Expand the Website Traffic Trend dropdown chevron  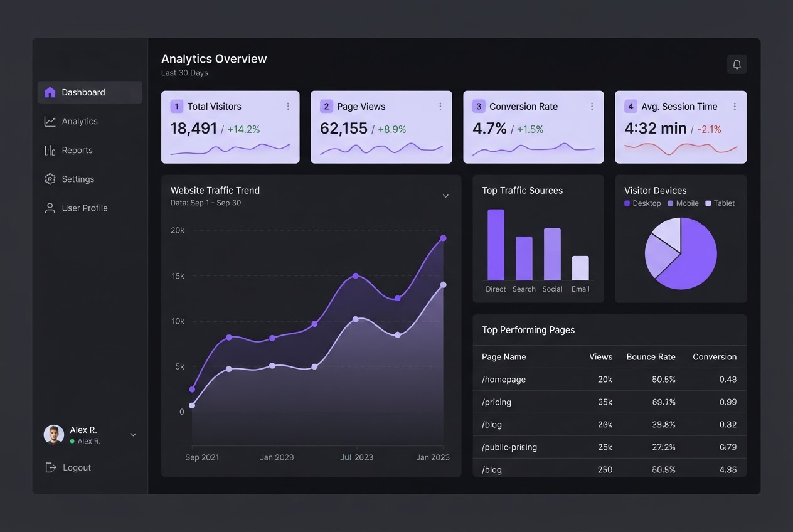445,196
